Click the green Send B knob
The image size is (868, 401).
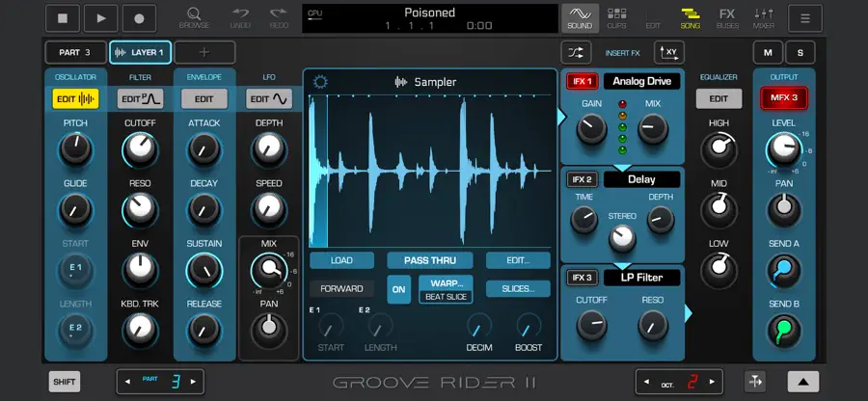[x=784, y=332]
